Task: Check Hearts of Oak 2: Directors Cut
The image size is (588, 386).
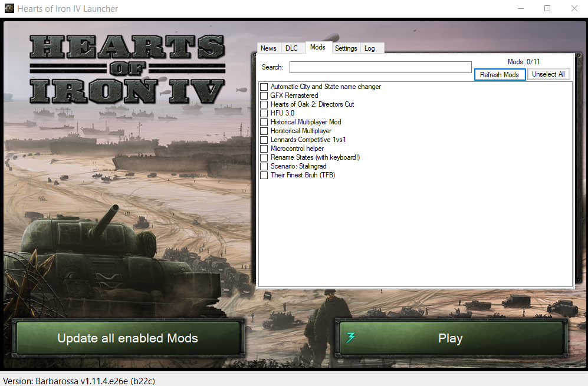Action: [x=264, y=104]
